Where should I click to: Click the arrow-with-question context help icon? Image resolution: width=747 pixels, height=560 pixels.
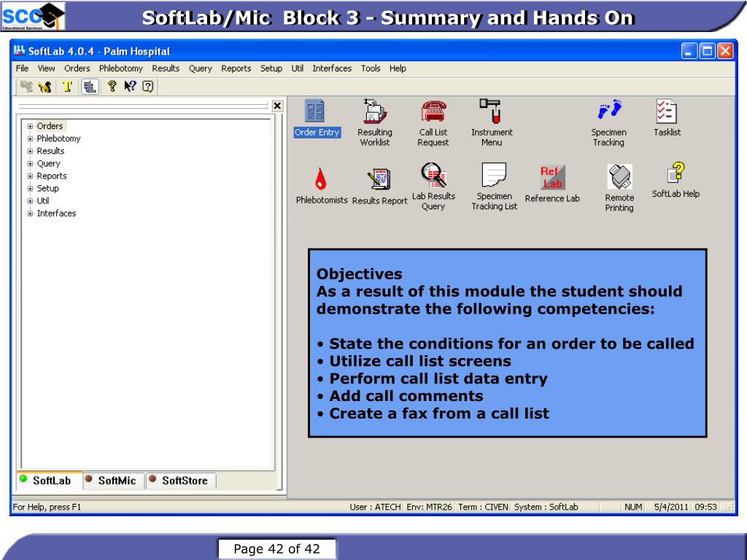pos(130,86)
